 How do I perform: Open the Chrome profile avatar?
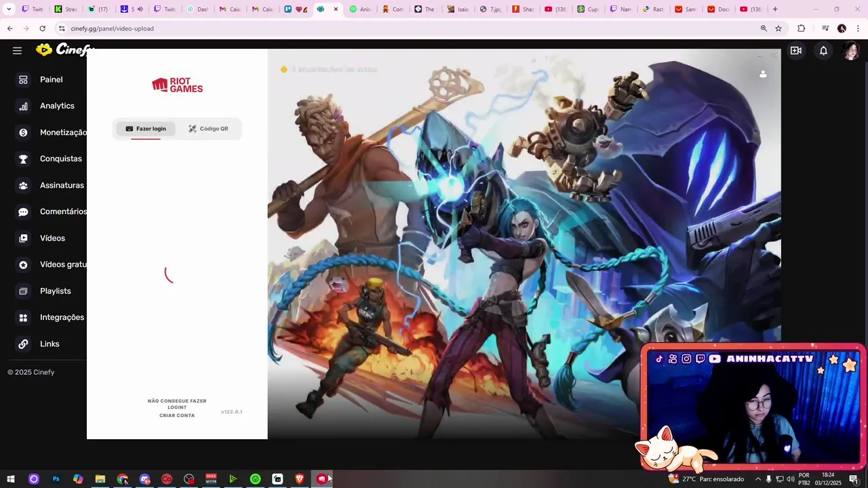pos(842,28)
